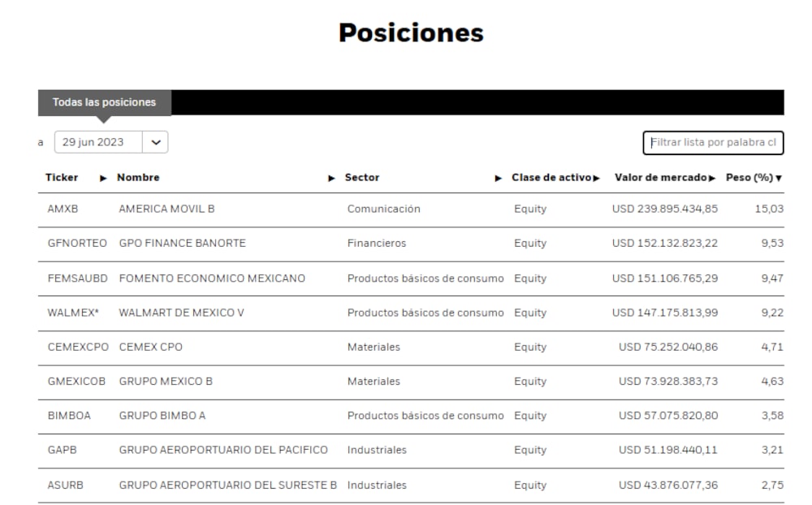This screenshot has width=812, height=505.
Task: Click the sort arrow beside Valor de mercado
Action: click(714, 177)
